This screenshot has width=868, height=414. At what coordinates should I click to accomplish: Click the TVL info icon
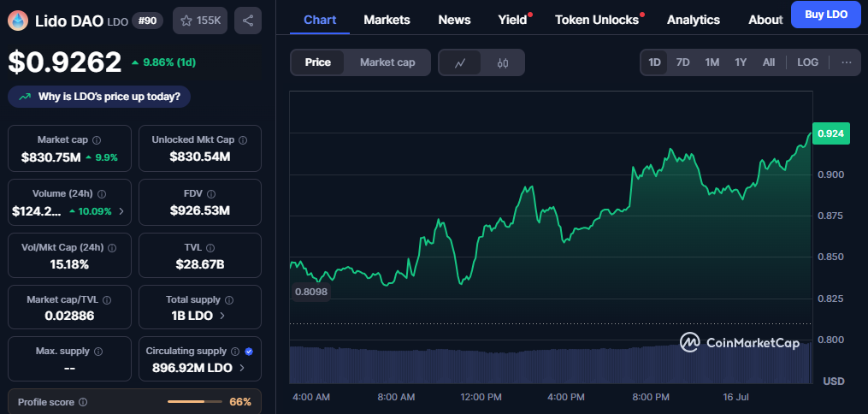(210, 248)
